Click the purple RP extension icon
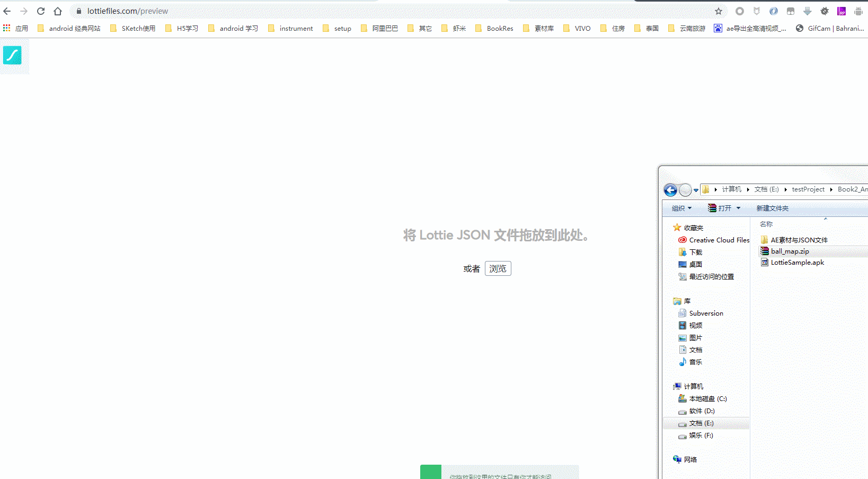Screen dimensions: 868x479 (x=842, y=11)
